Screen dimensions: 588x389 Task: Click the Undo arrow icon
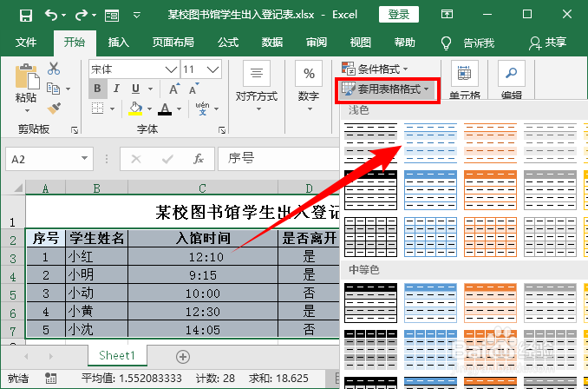[51, 15]
